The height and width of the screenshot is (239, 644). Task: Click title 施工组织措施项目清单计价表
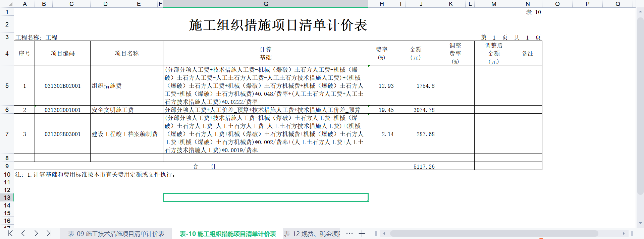pyautogui.click(x=278, y=25)
